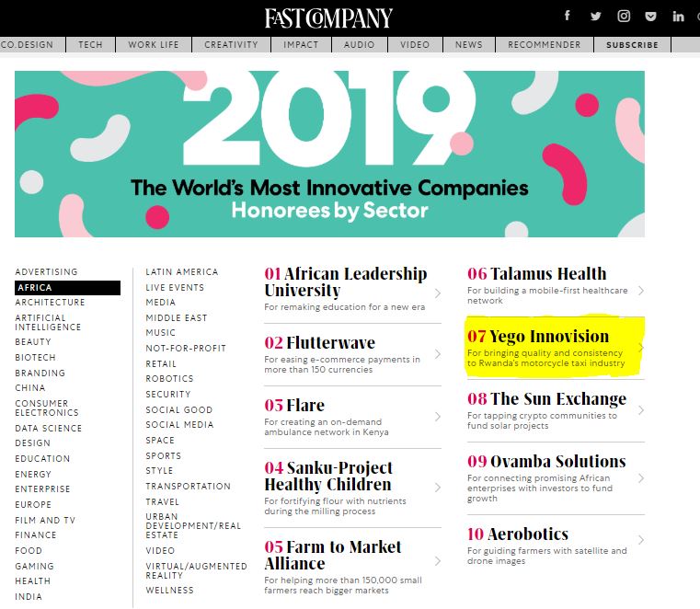This screenshot has width=700, height=609.
Task: Click chevron beside Ovamba Solutions
Action: click(641, 478)
